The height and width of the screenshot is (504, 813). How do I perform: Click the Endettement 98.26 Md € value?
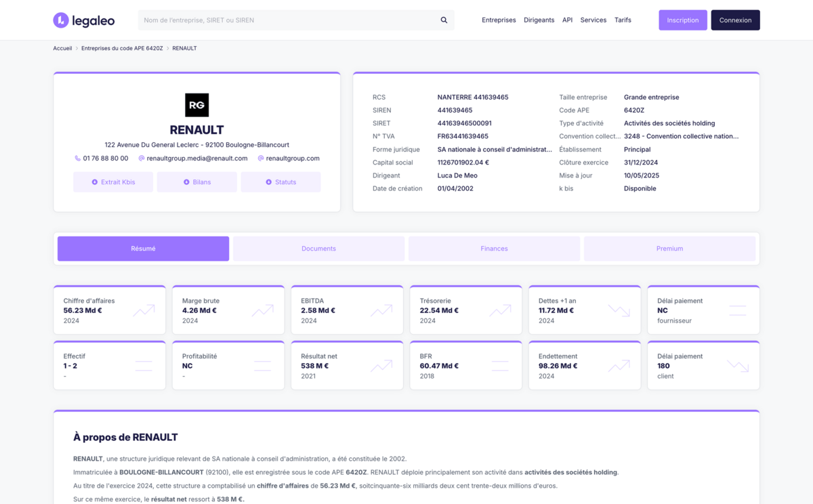click(558, 366)
